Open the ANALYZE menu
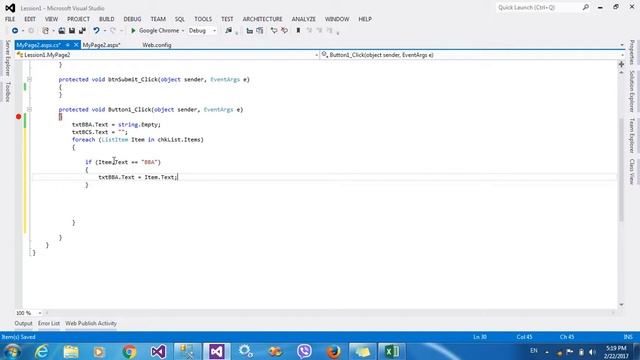 (x=304, y=19)
